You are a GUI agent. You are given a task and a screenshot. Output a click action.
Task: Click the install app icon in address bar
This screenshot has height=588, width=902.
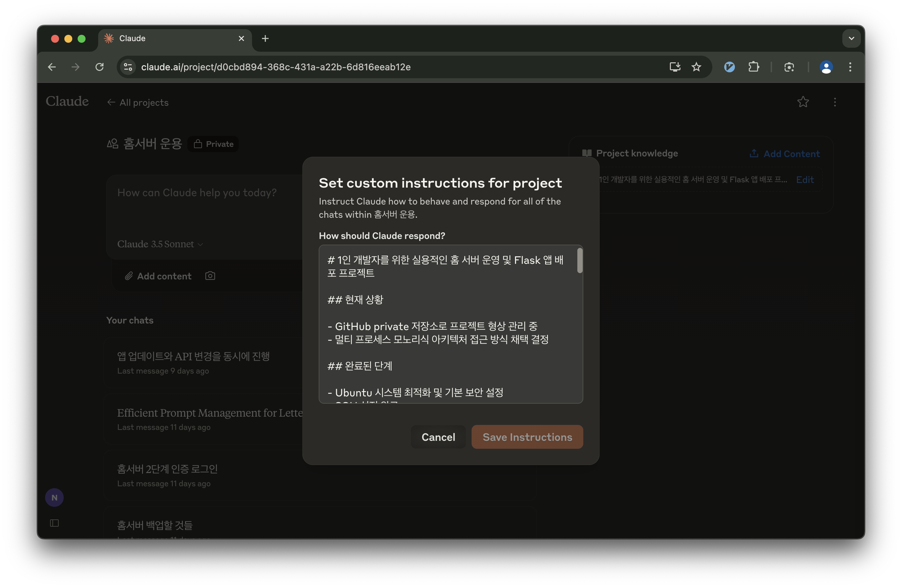(x=675, y=67)
